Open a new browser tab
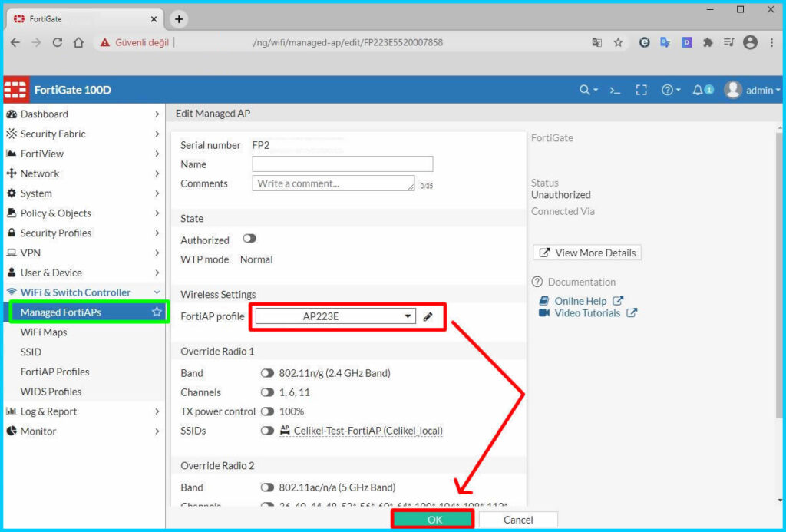 point(178,19)
